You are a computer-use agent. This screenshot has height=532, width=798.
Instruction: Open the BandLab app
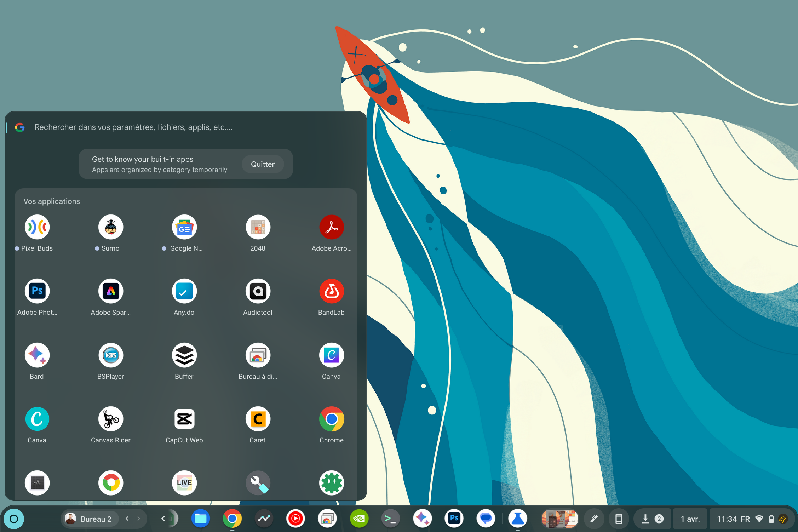tap(331, 291)
